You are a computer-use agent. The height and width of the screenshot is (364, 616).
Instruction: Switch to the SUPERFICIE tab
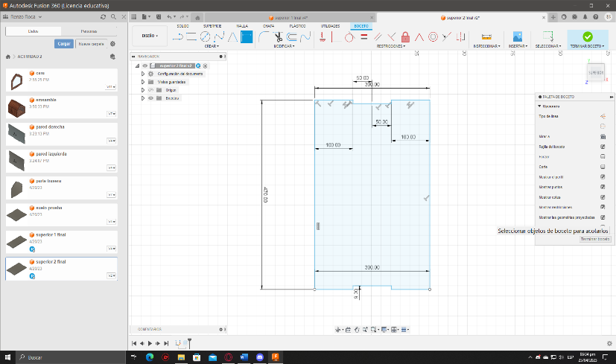(212, 25)
